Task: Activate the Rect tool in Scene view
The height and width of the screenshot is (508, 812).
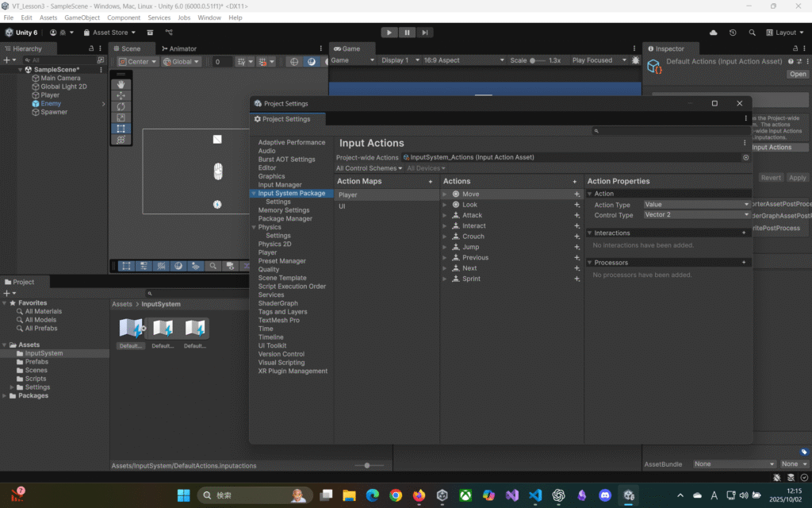Action: coord(121,129)
